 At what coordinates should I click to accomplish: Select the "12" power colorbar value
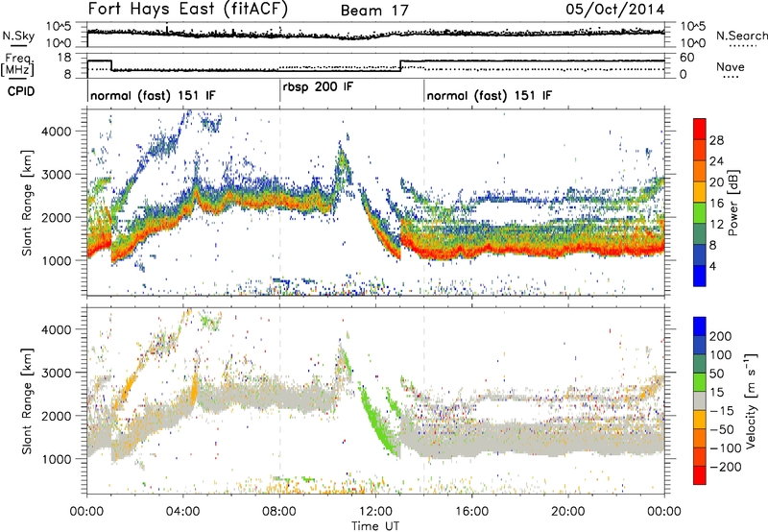[716, 225]
